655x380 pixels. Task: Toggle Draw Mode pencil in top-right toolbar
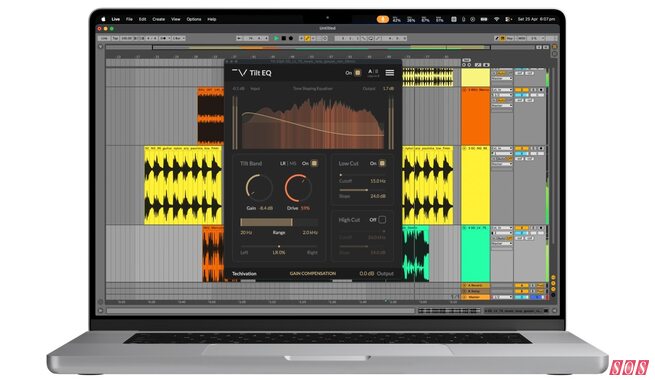click(x=497, y=38)
